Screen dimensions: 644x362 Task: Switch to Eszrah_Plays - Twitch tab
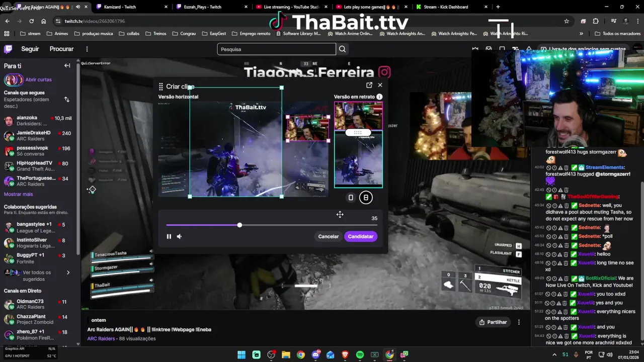(212, 7)
